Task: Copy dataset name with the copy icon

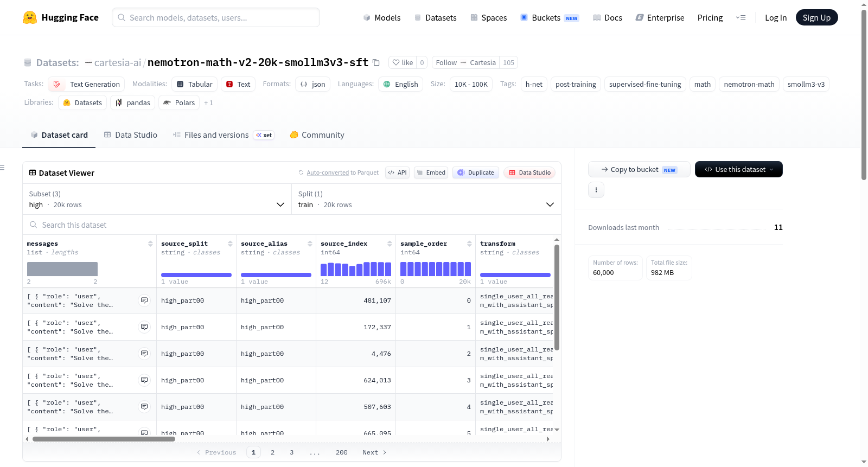Action: tap(376, 62)
